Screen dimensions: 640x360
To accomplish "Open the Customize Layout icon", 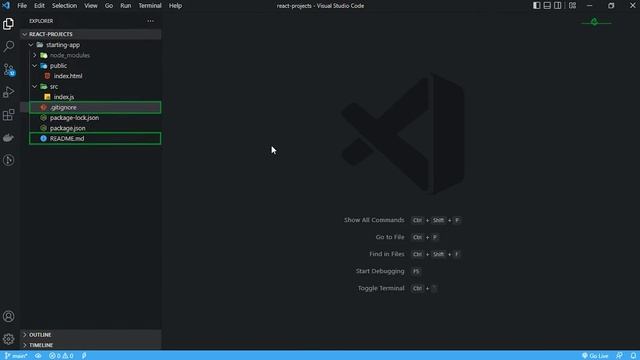I will pyautogui.click(x=572, y=6).
